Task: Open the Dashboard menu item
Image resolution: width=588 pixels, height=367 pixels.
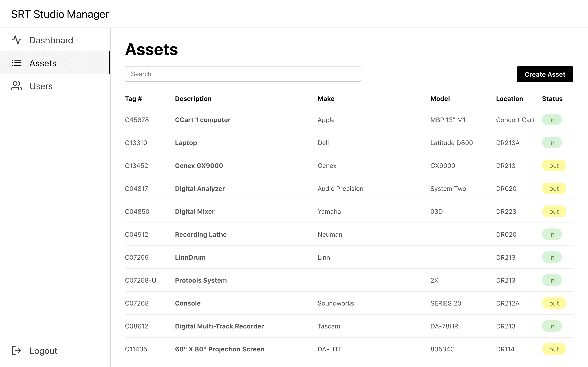Action: (x=51, y=40)
